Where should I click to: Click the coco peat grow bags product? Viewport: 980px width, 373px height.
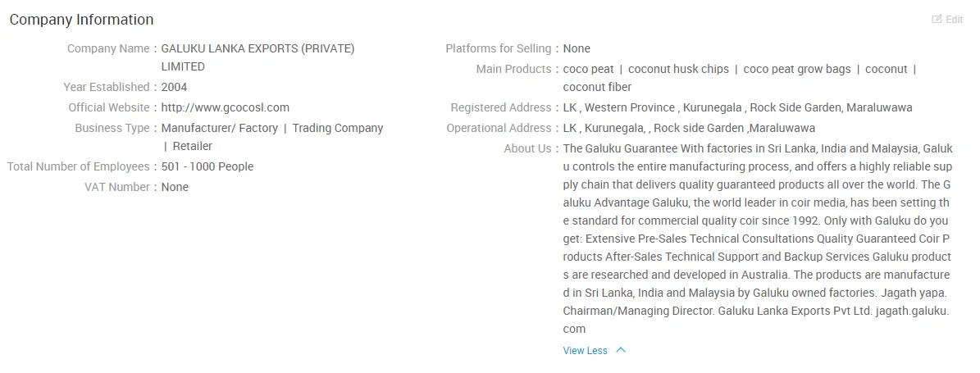(x=797, y=69)
